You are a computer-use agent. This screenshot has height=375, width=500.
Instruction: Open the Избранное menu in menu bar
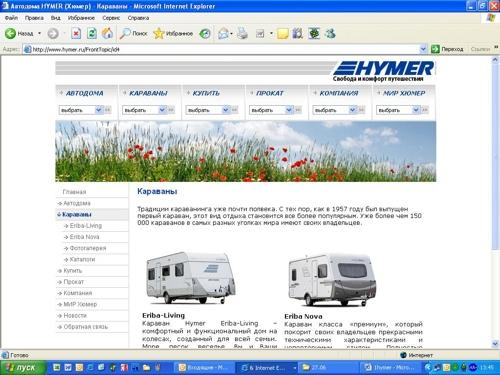[x=81, y=18]
